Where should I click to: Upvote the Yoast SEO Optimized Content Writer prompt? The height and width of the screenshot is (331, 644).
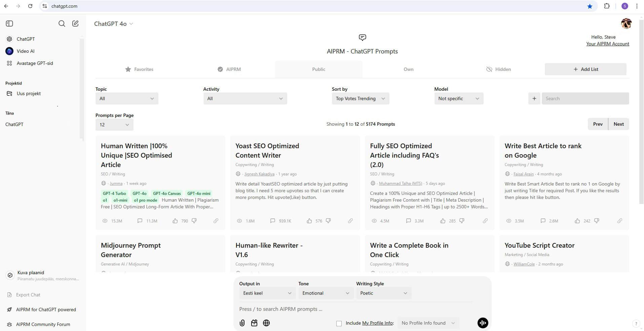coord(309,221)
